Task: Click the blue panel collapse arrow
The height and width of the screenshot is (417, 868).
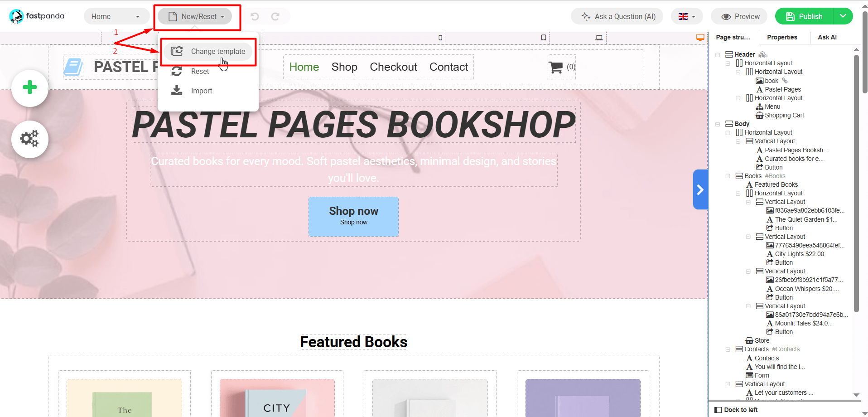Action: pyautogui.click(x=700, y=189)
